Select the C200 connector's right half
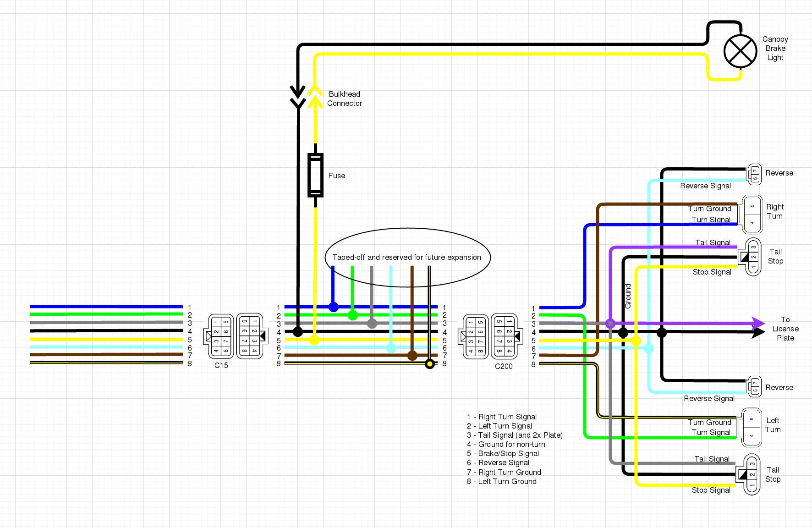This screenshot has height=528, width=812. 506,336
